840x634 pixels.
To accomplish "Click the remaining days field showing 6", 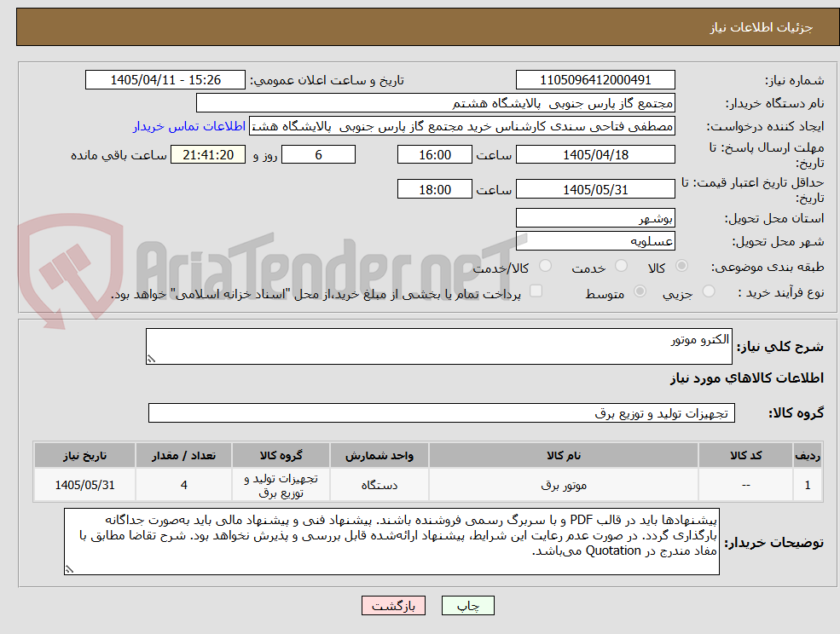I will (318, 155).
